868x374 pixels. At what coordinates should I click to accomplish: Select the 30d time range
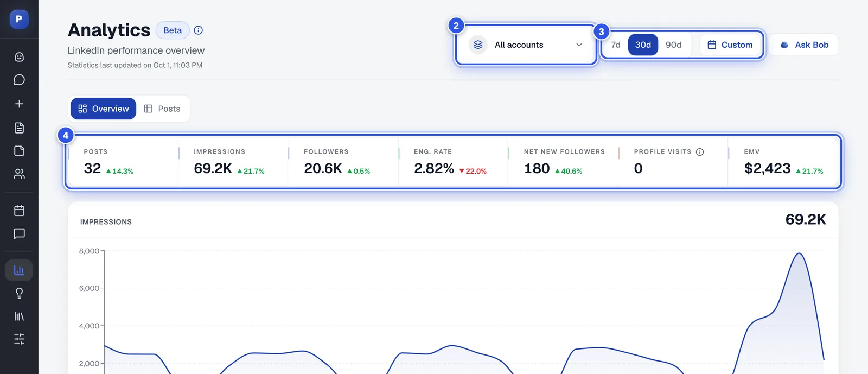[643, 45]
